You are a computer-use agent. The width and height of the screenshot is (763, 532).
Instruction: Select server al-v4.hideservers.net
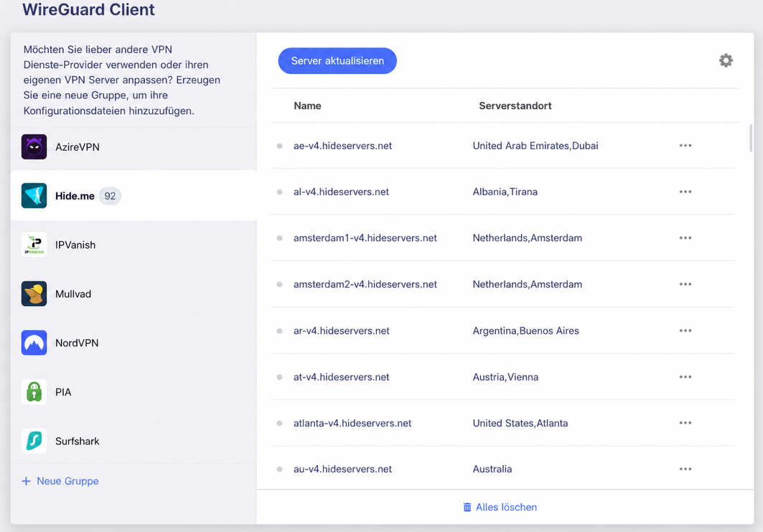click(341, 192)
